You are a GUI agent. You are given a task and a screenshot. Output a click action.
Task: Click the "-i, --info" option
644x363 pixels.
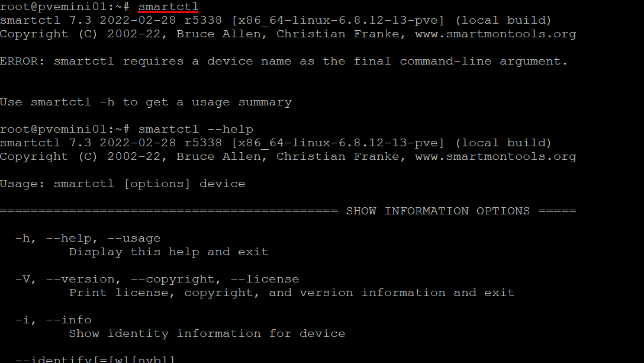click(53, 320)
